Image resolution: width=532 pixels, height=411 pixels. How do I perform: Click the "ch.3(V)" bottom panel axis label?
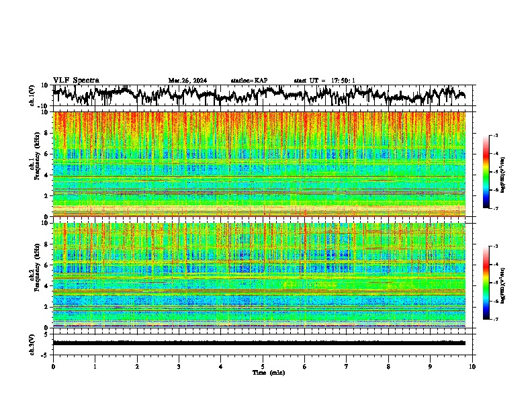(32, 345)
